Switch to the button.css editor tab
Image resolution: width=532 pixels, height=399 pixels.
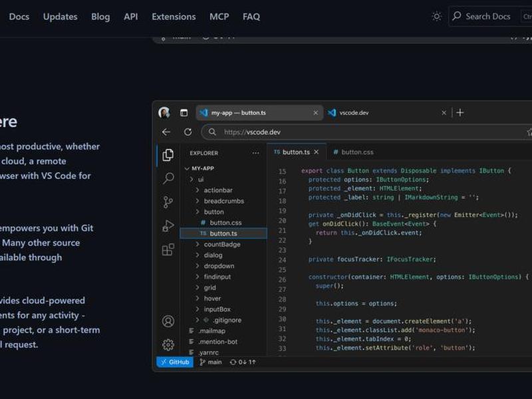354,152
